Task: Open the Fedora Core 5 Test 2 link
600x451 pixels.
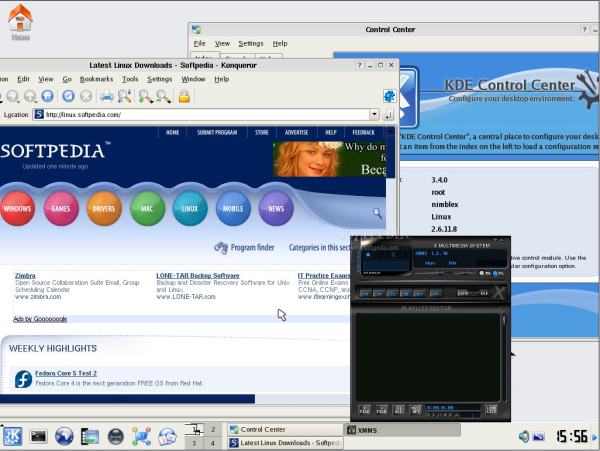Action: coord(66,373)
